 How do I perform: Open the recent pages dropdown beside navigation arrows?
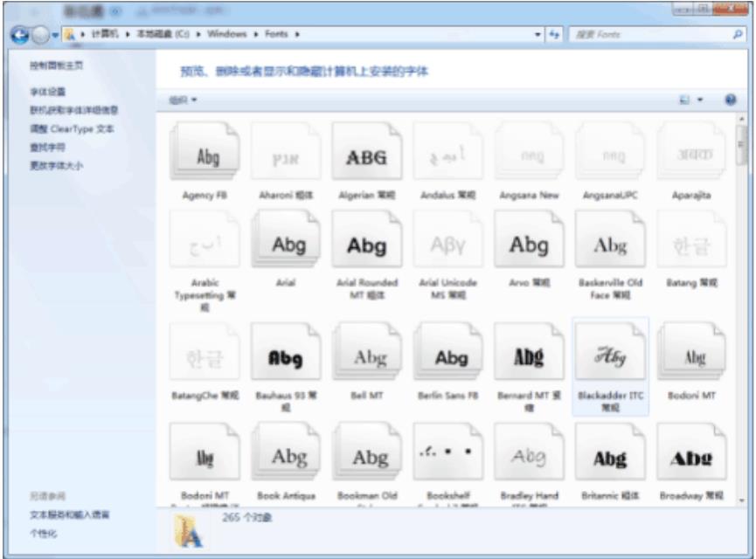(55, 35)
